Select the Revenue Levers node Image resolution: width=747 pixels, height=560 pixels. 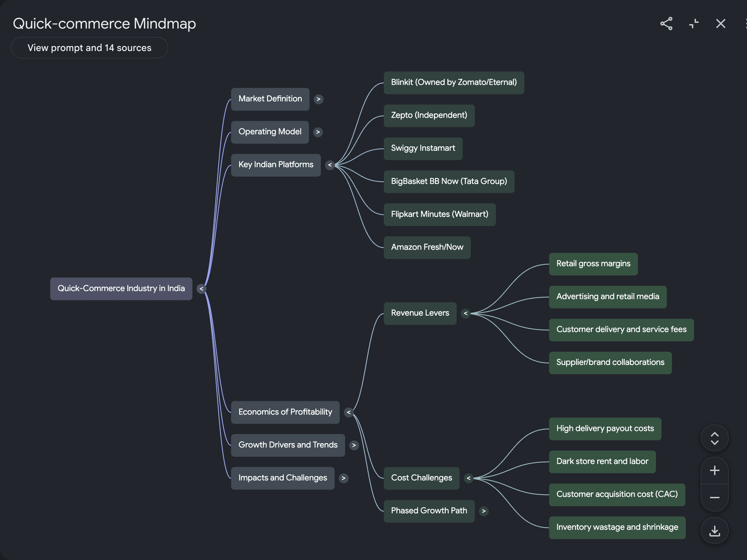[420, 313]
